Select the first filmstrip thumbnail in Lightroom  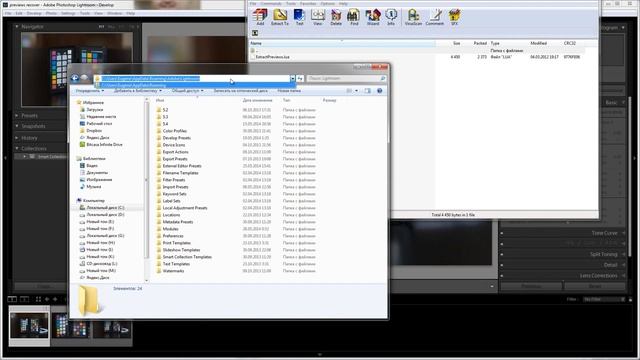click(29, 325)
